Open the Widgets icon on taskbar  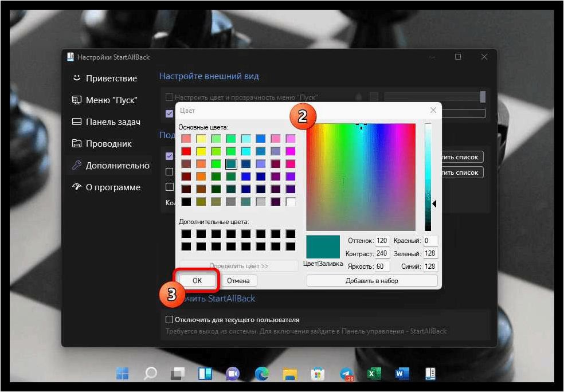click(x=205, y=374)
